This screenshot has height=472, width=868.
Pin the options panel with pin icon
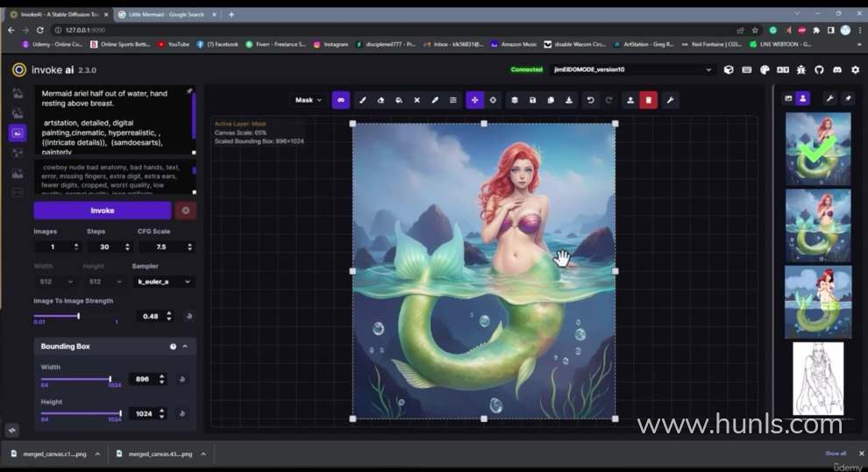pos(189,91)
